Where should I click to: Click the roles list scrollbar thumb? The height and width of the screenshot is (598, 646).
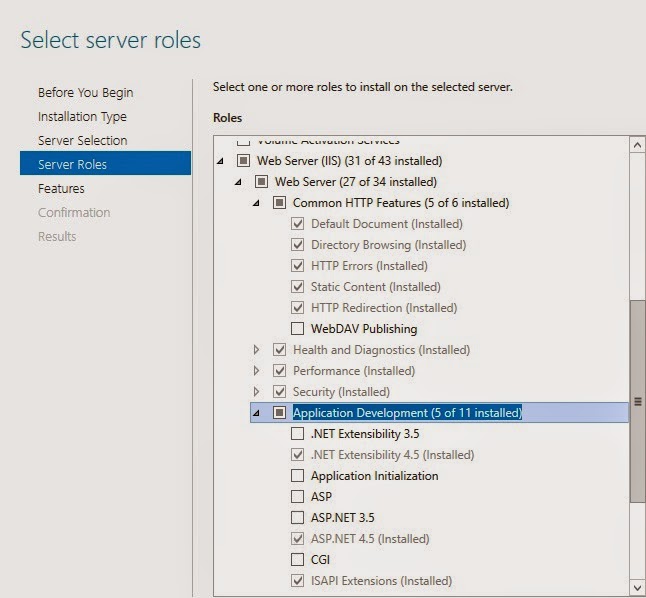click(x=638, y=401)
